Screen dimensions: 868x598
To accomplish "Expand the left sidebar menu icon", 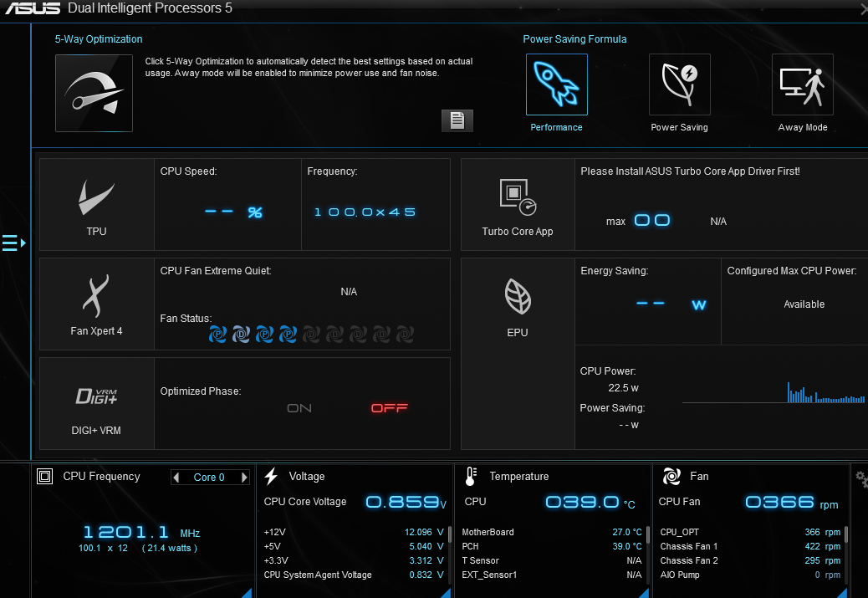I will pyautogui.click(x=14, y=243).
